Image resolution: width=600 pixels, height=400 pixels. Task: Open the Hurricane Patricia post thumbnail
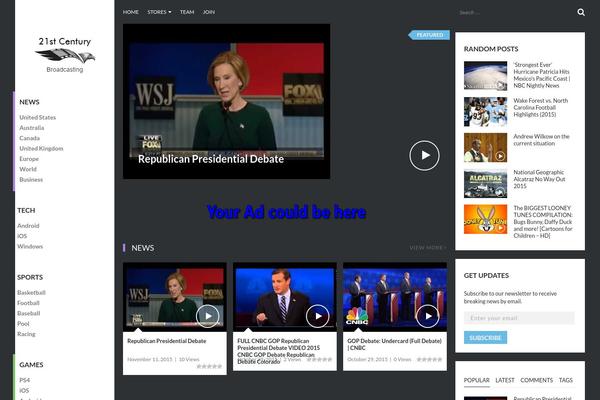coord(485,76)
